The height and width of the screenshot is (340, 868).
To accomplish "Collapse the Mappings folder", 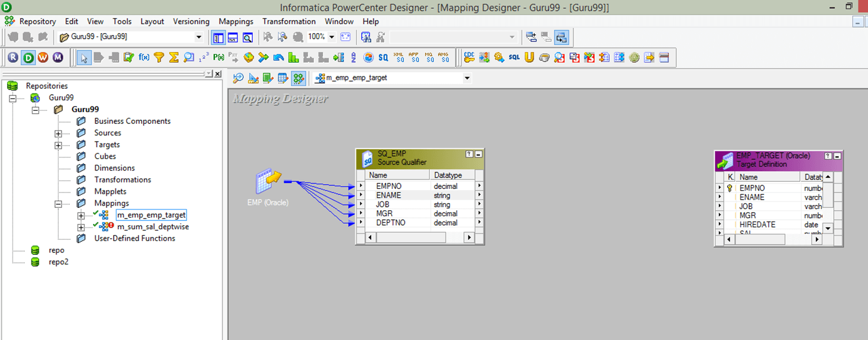I will tap(58, 204).
